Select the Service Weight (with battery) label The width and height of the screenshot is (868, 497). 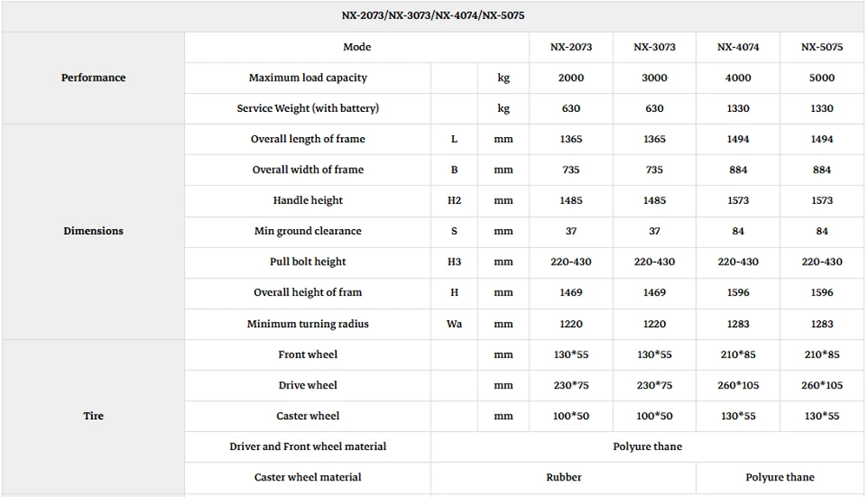pos(308,108)
